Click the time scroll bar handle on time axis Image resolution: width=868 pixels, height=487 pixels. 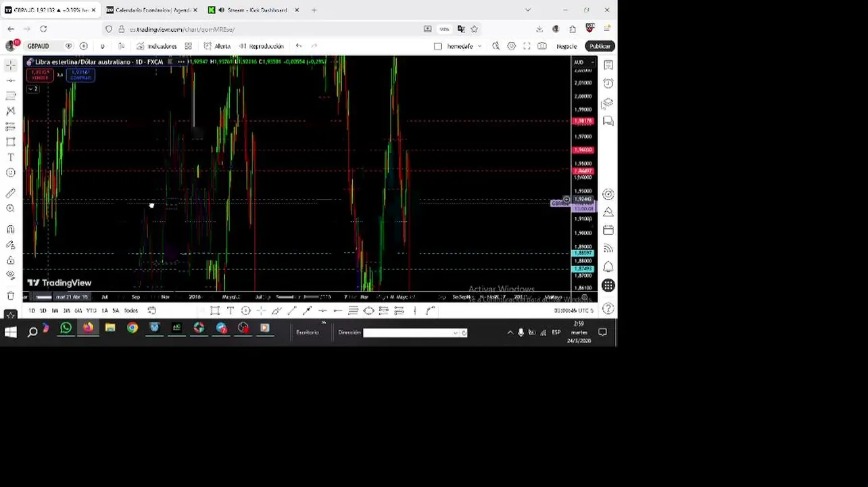(43, 297)
